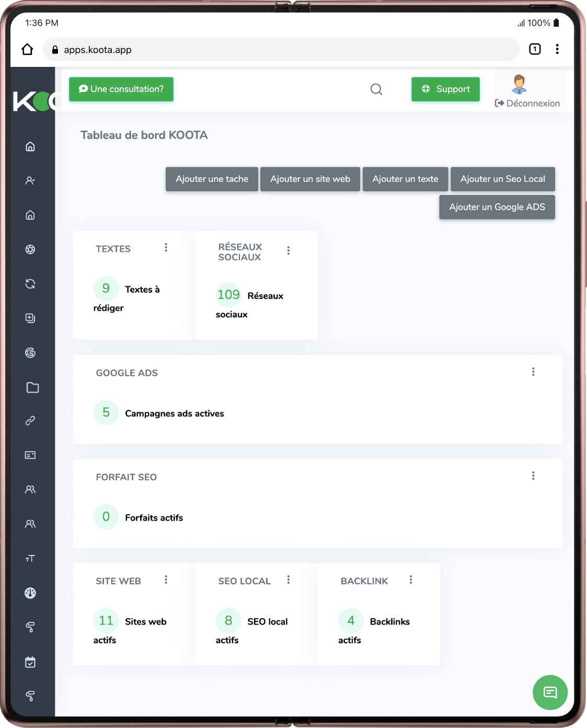The width and height of the screenshot is (587, 728).
Task: Click the 'Sites web' label text
Action: 146,622
